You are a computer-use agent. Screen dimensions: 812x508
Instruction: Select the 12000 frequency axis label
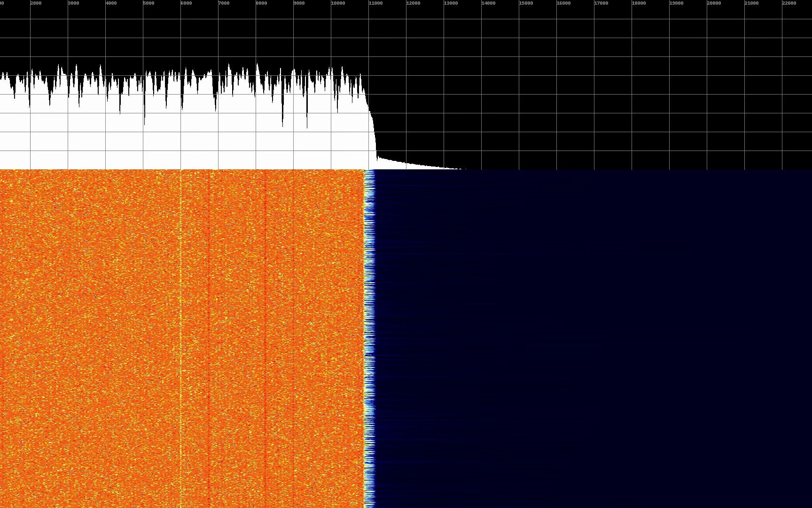414,3
